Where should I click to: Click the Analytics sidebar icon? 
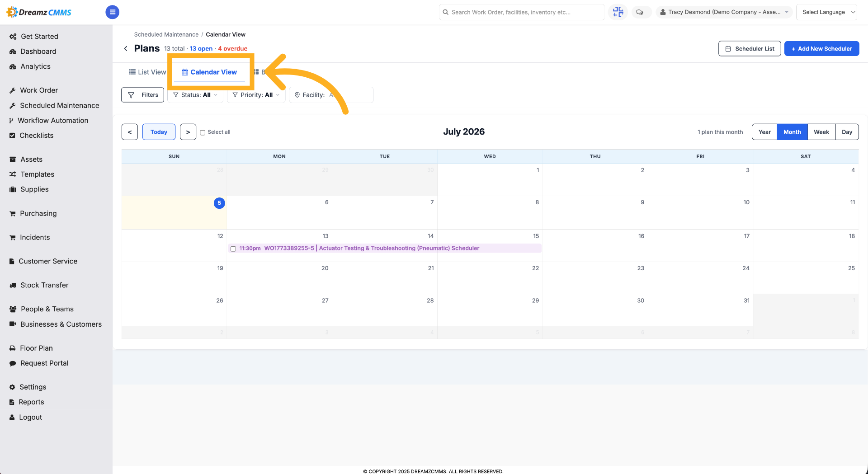[x=13, y=66]
